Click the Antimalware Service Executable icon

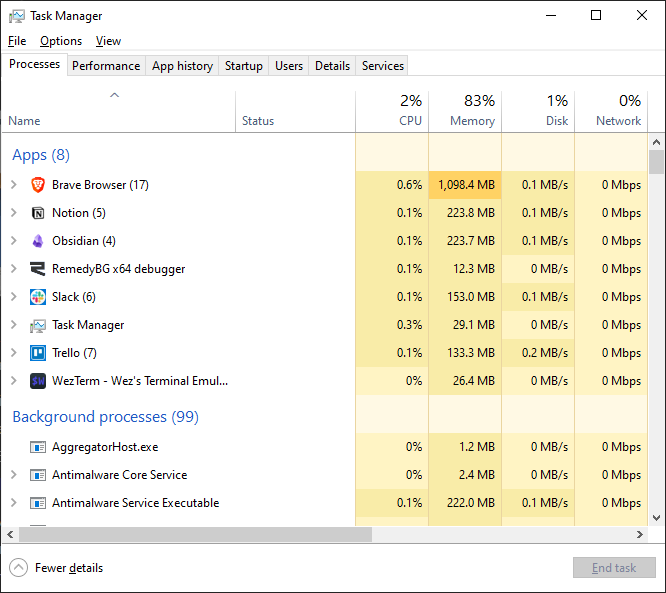38,503
